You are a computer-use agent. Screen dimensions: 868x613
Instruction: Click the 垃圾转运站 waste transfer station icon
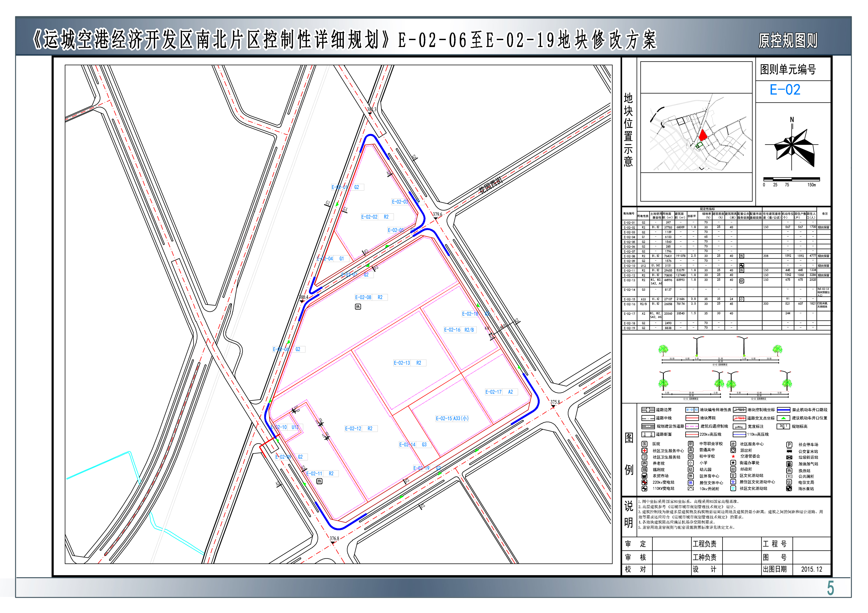(x=789, y=457)
